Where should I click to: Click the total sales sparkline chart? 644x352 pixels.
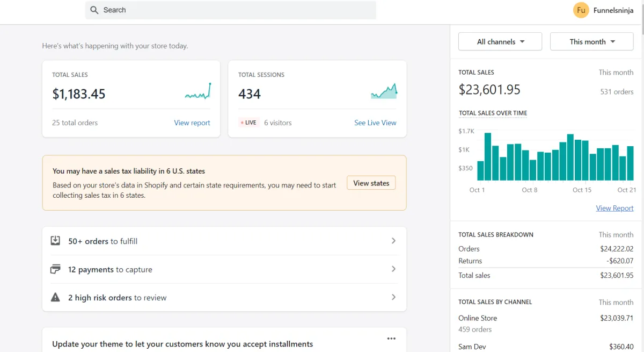click(x=198, y=92)
